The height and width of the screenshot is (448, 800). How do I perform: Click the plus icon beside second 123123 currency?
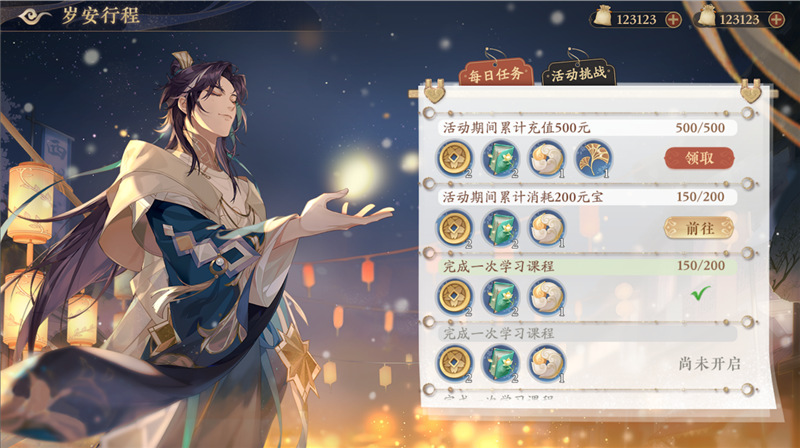pos(776,20)
